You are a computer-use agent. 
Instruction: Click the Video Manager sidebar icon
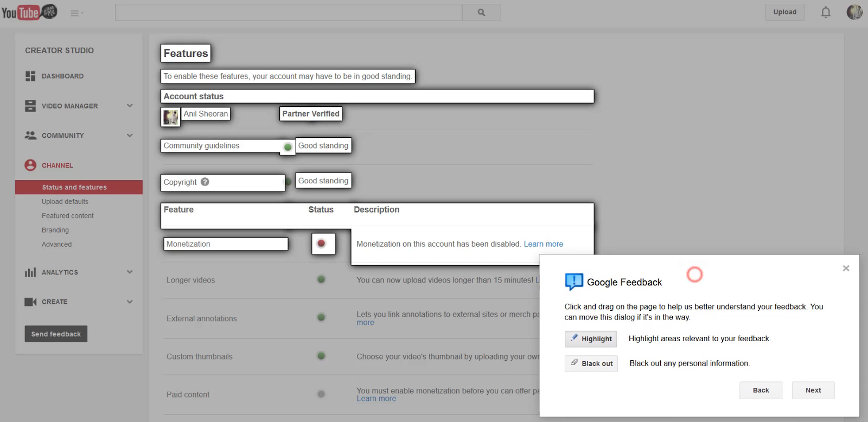[x=30, y=106]
